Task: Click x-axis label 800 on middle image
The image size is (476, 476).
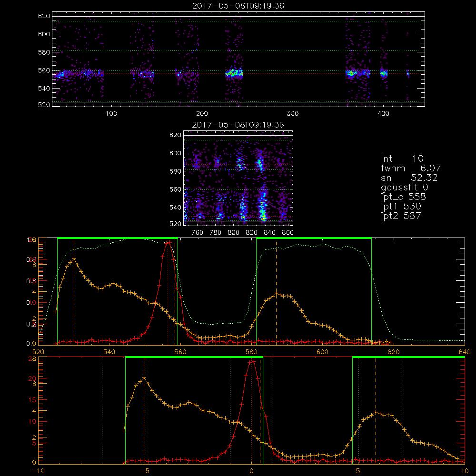Action: [x=233, y=233]
